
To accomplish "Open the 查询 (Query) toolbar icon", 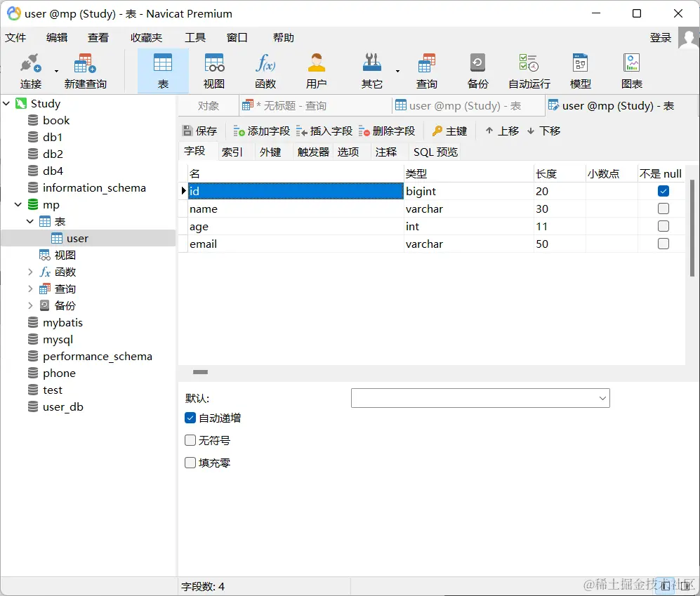I will [427, 63].
